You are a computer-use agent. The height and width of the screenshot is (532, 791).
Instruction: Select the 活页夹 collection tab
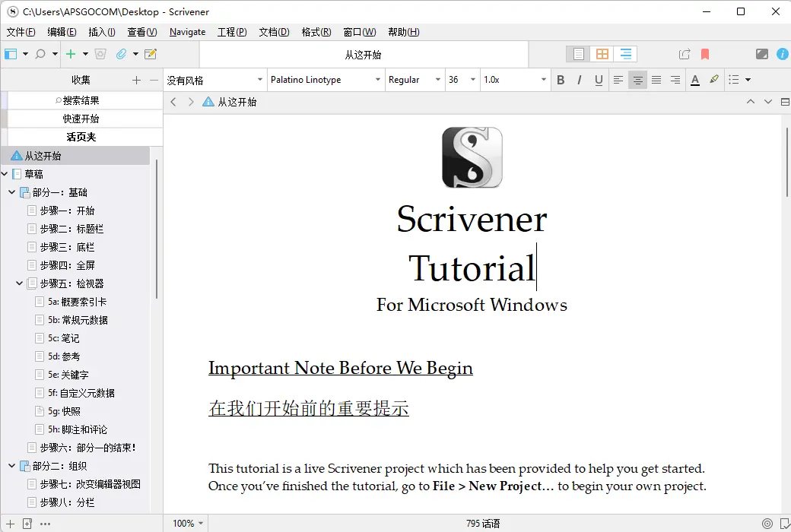click(81, 137)
